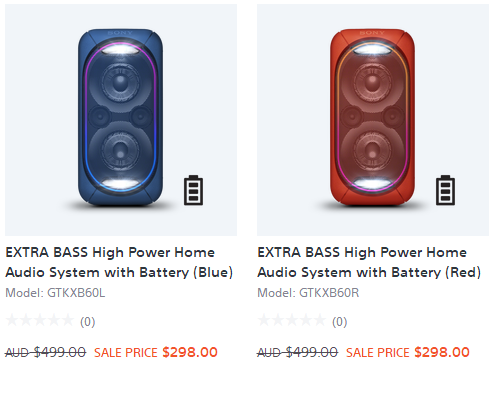Screen dimensions: 489x393
Task: Click Model: GTKXB60R text
Action: pos(308,293)
